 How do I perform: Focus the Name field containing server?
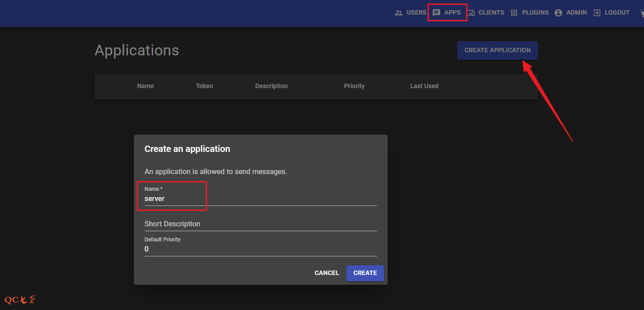point(260,199)
